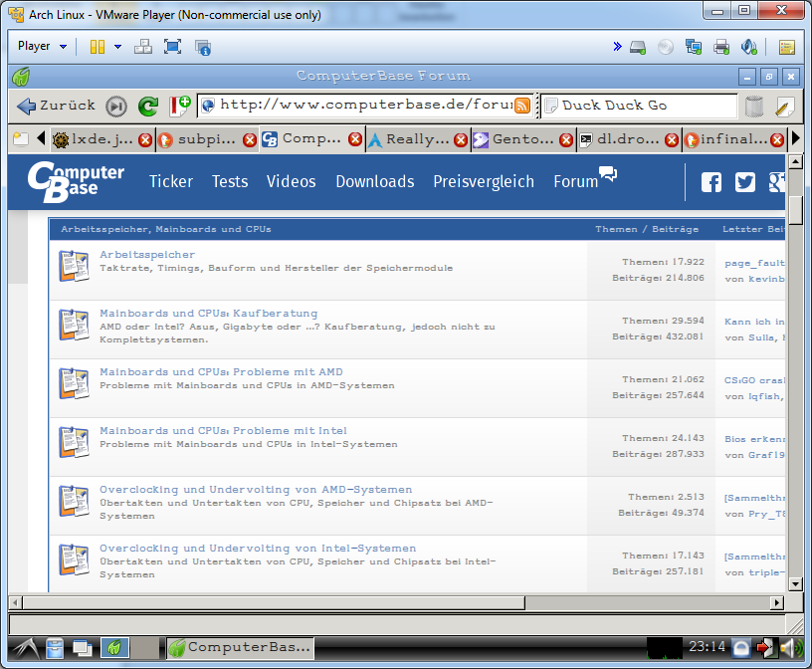The height and width of the screenshot is (669, 812).
Task: Open VMware unity mode icon
Action: point(202,47)
